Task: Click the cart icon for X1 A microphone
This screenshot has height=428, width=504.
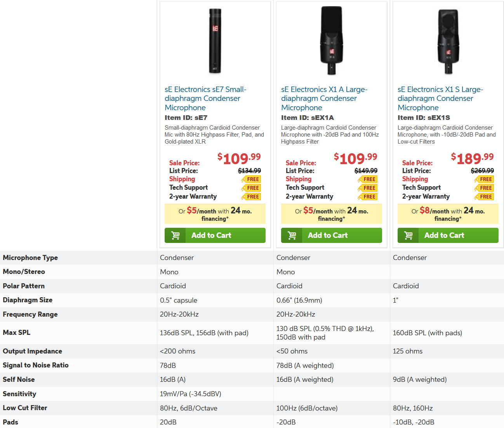Action: click(x=292, y=235)
